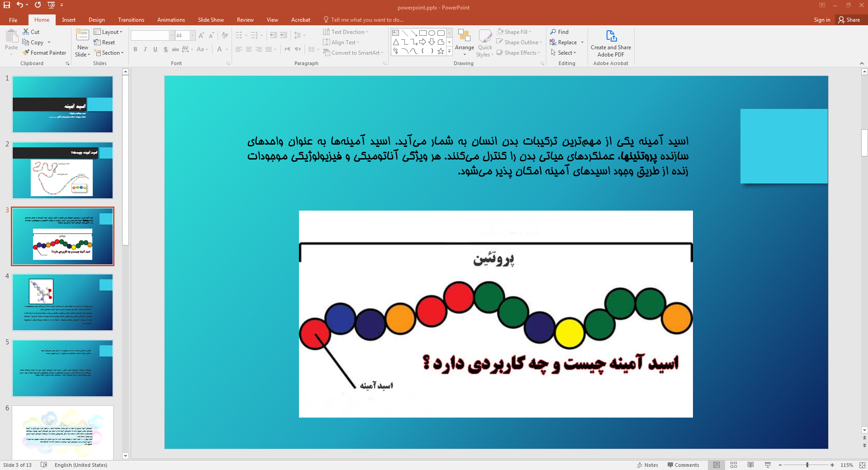The image size is (868, 470).
Task: Switch to Design tab
Action: (96, 20)
